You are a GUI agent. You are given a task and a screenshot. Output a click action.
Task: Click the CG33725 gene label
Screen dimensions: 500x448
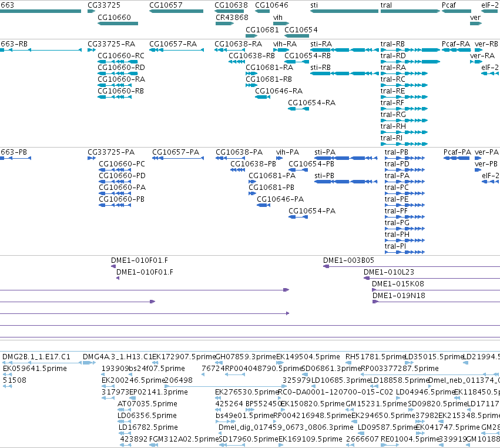click(x=104, y=5)
